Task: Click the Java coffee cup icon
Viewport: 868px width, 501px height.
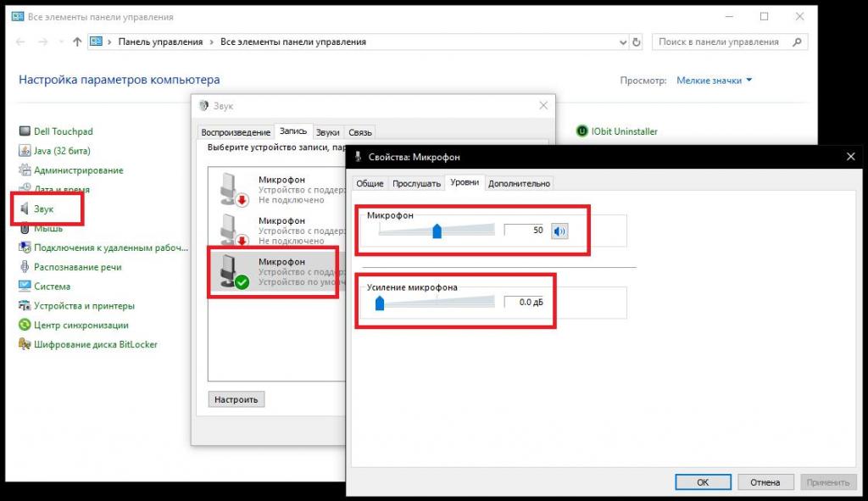Action: [25, 151]
